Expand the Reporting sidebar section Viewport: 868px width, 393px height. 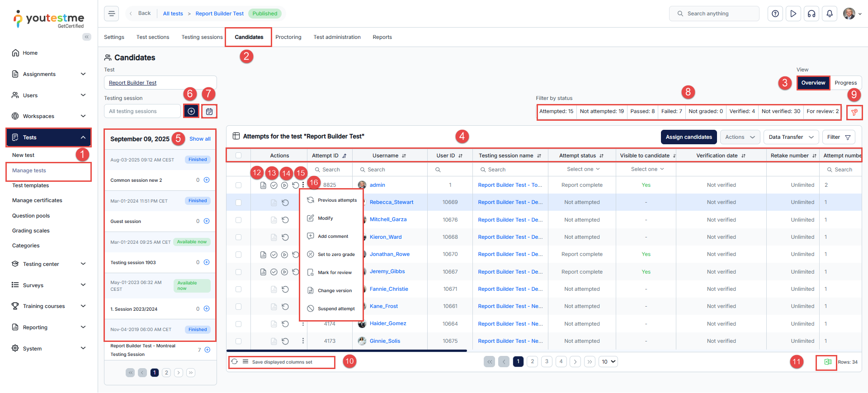click(48, 327)
